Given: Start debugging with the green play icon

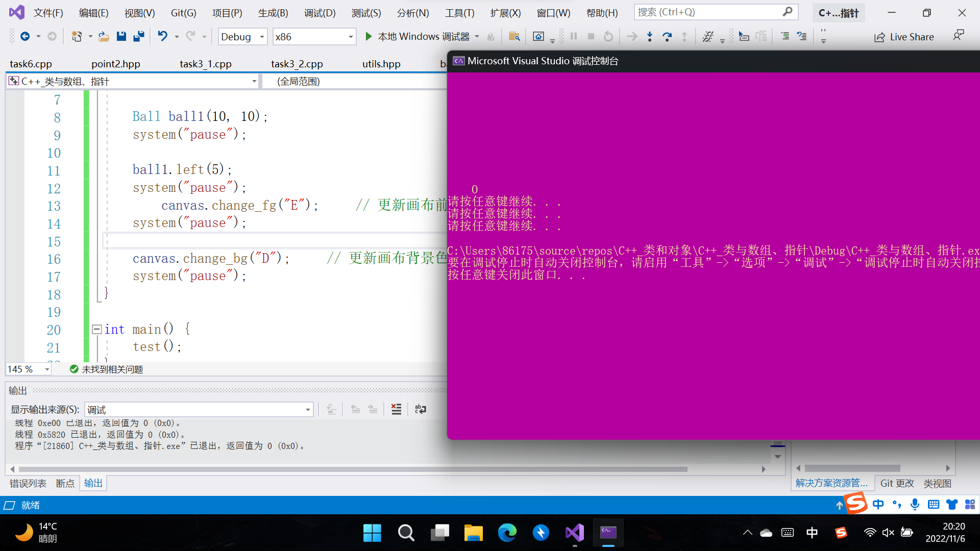Looking at the screenshot, I should pyautogui.click(x=369, y=36).
